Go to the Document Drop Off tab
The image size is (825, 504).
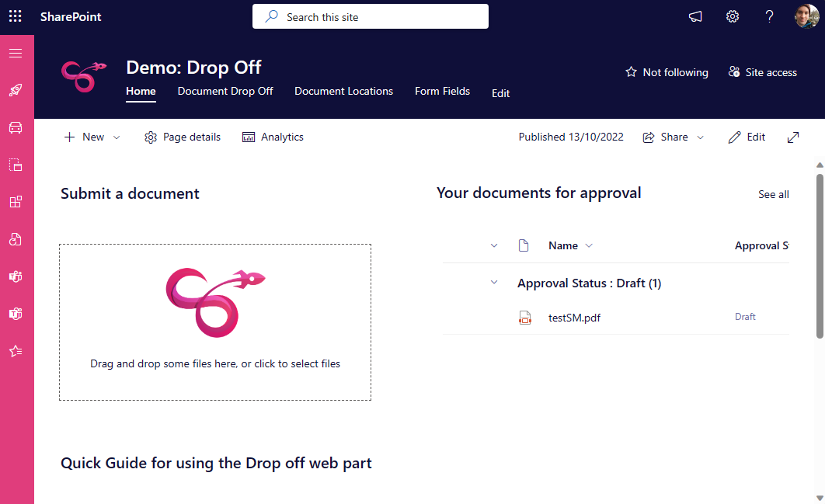[x=225, y=91]
